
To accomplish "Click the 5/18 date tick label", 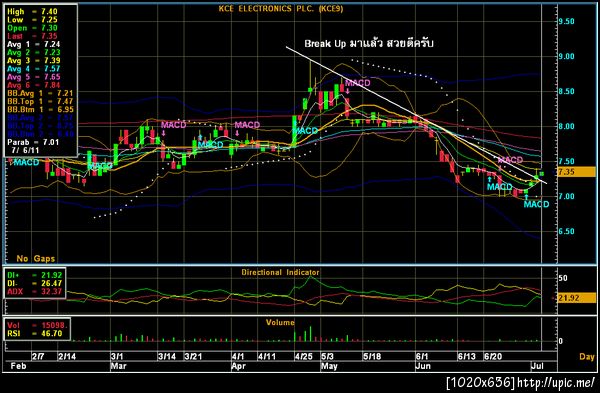I will pos(372,357).
